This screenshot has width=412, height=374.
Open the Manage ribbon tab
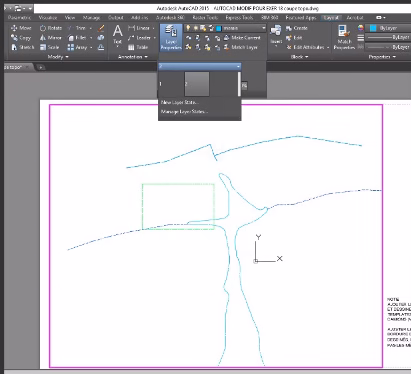[91, 17]
